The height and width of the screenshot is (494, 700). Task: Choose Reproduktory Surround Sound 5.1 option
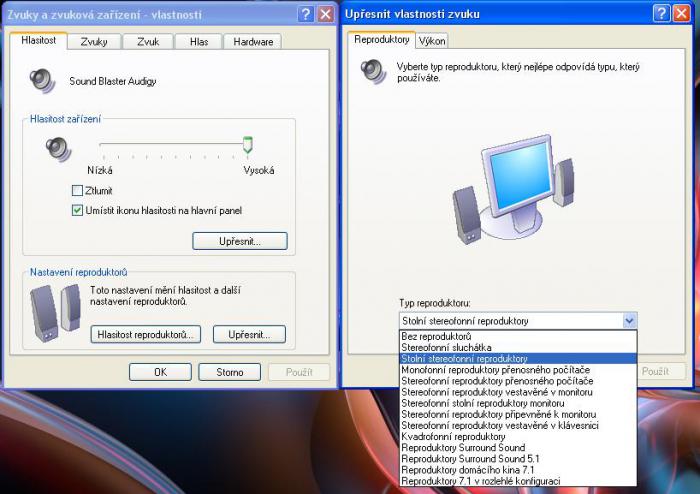[460, 459]
